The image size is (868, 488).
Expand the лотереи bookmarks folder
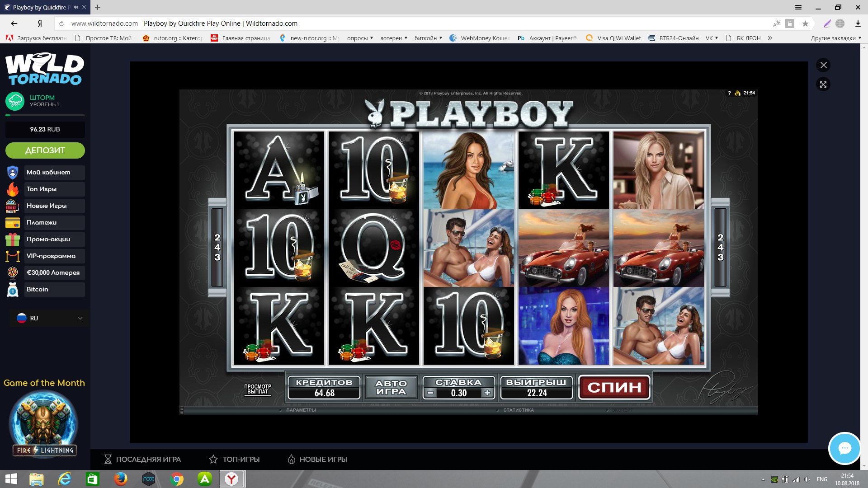point(393,38)
